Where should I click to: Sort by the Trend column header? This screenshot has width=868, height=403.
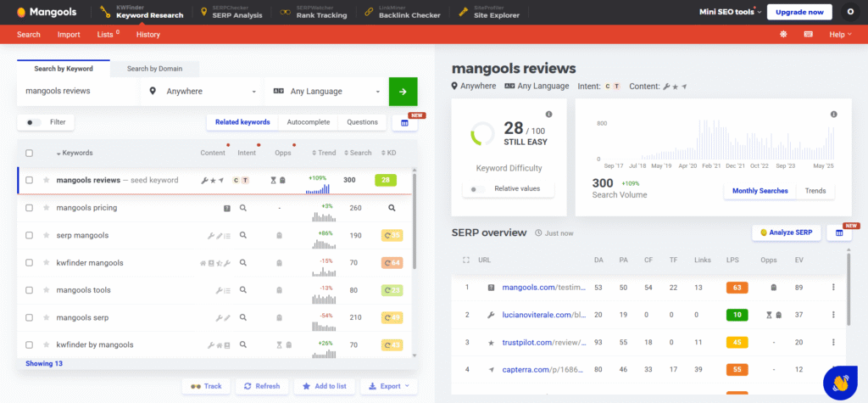click(x=324, y=153)
